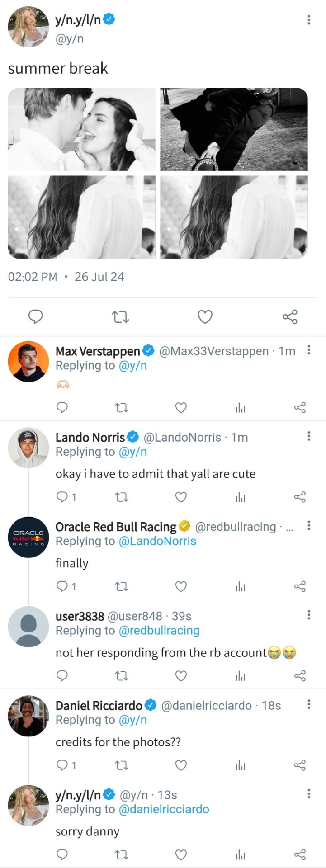This screenshot has width=326, height=868.
Task: Like Lando Norris's reply
Action: tap(181, 497)
